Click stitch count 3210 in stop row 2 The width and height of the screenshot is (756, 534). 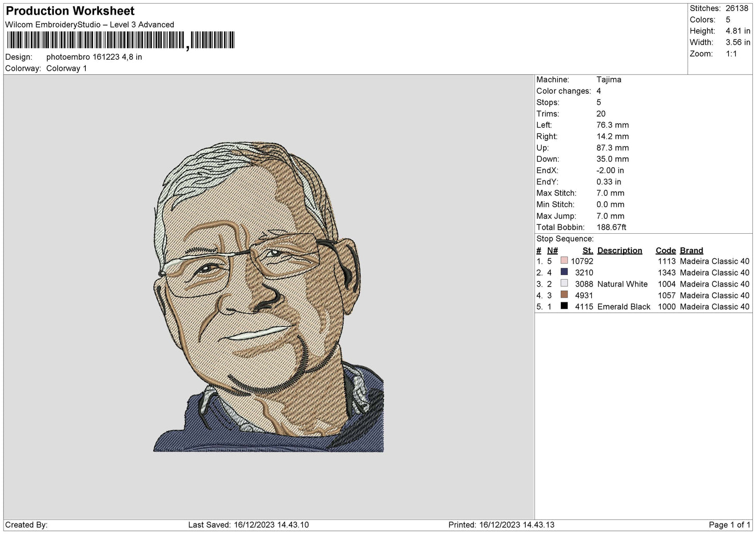584,273
